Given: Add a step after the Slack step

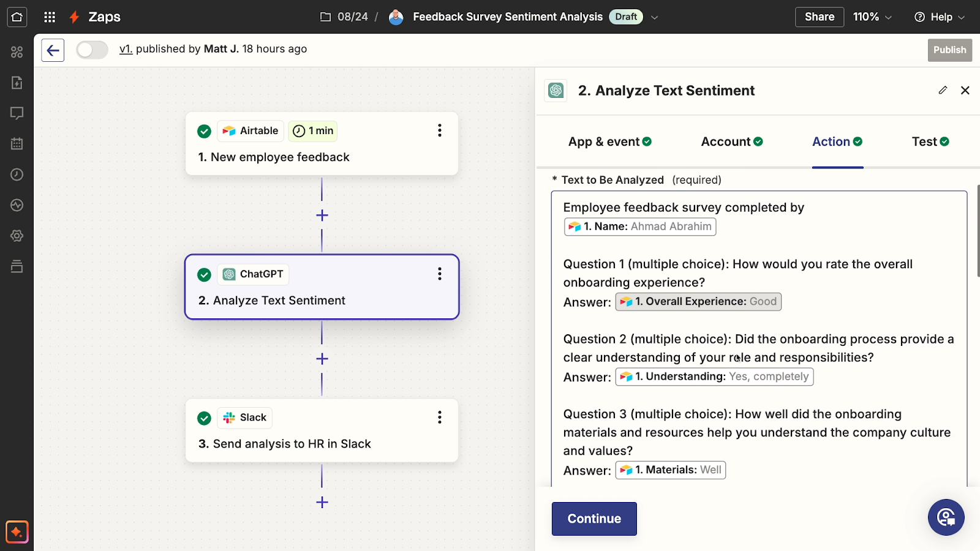Looking at the screenshot, I should tap(322, 502).
